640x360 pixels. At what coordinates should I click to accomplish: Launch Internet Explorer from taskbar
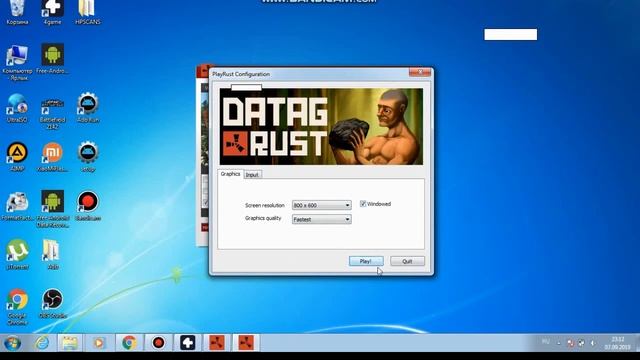pos(41,343)
